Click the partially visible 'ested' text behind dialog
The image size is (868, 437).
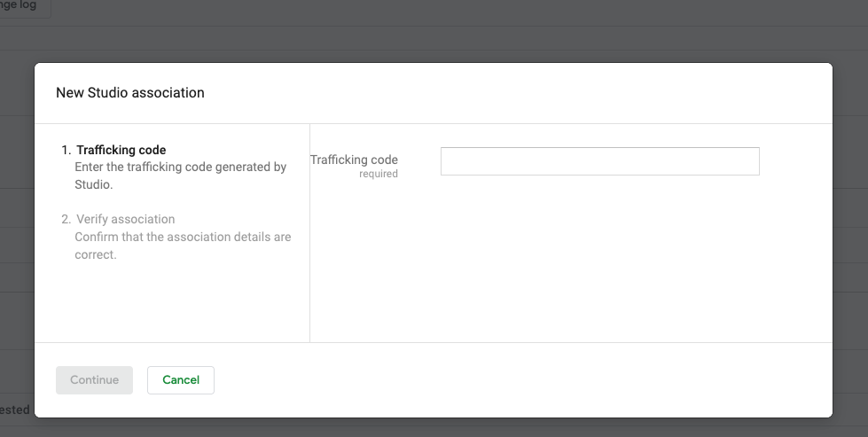tap(15, 410)
